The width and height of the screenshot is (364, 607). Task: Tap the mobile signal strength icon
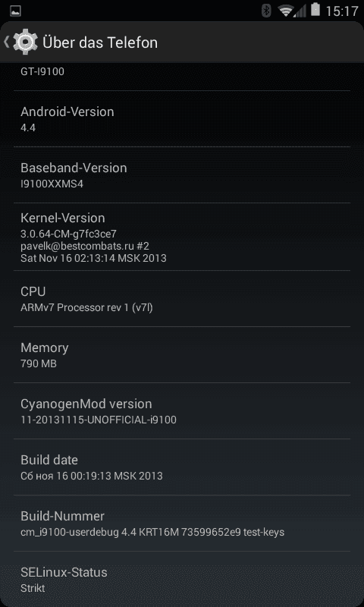300,11
